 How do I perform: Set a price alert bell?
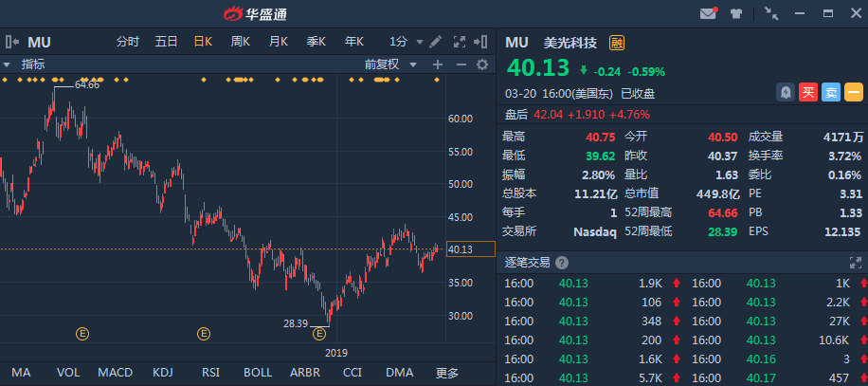coord(785,93)
